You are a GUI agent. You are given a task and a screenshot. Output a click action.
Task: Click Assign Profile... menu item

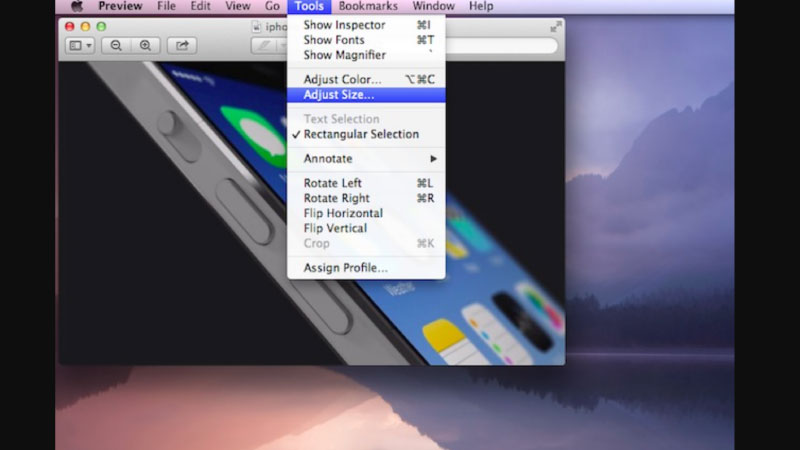(345, 268)
